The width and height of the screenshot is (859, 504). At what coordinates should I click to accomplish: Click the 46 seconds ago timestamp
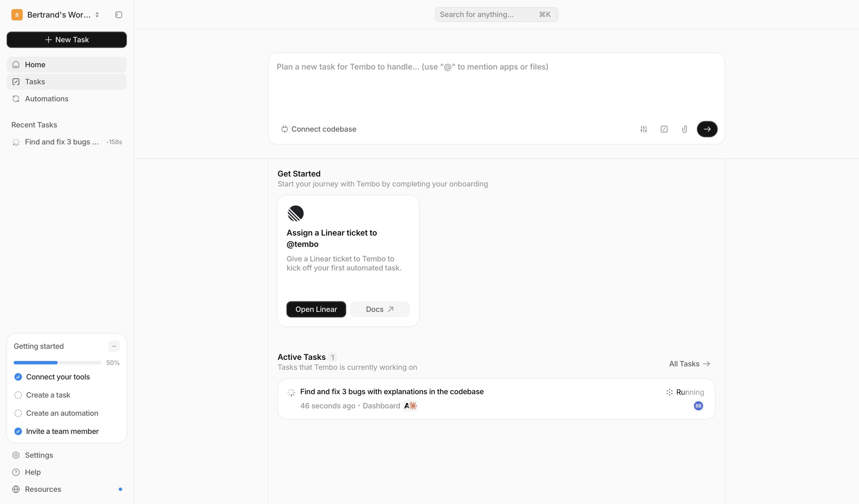point(327,406)
